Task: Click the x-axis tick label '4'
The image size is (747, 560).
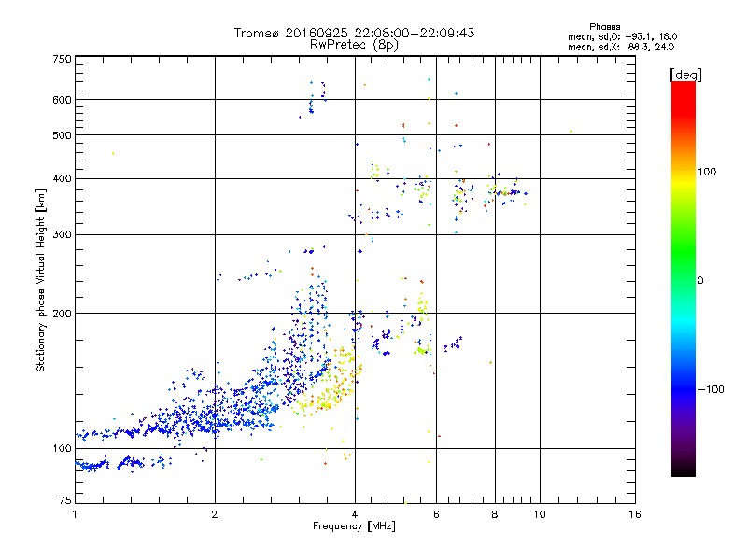Action: point(355,514)
